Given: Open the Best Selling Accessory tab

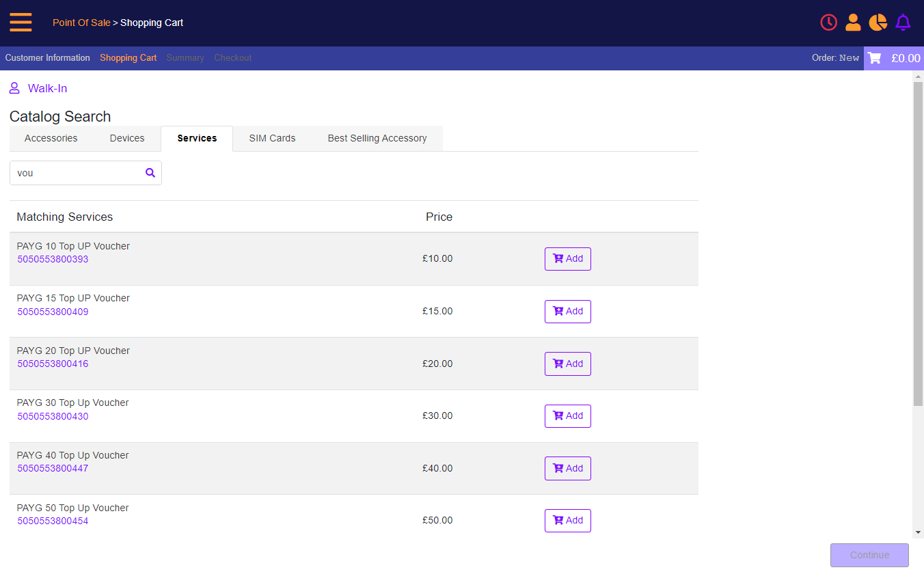Looking at the screenshot, I should (377, 138).
